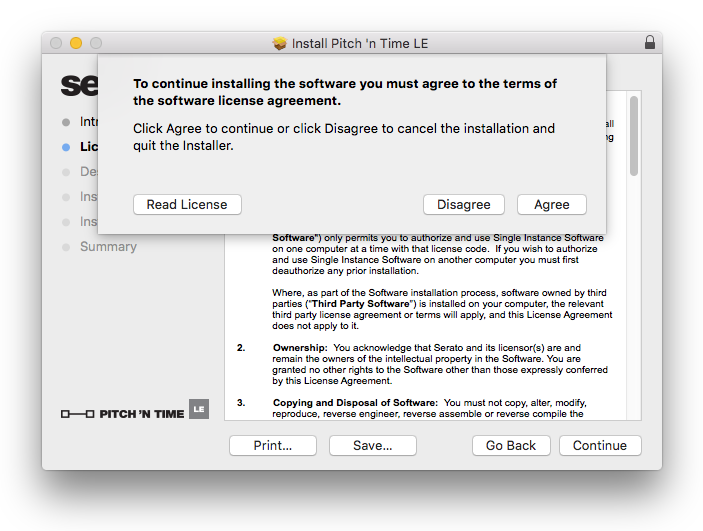Click the lock icon in title bar
This screenshot has width=703, height=531.
pos(650,43)
